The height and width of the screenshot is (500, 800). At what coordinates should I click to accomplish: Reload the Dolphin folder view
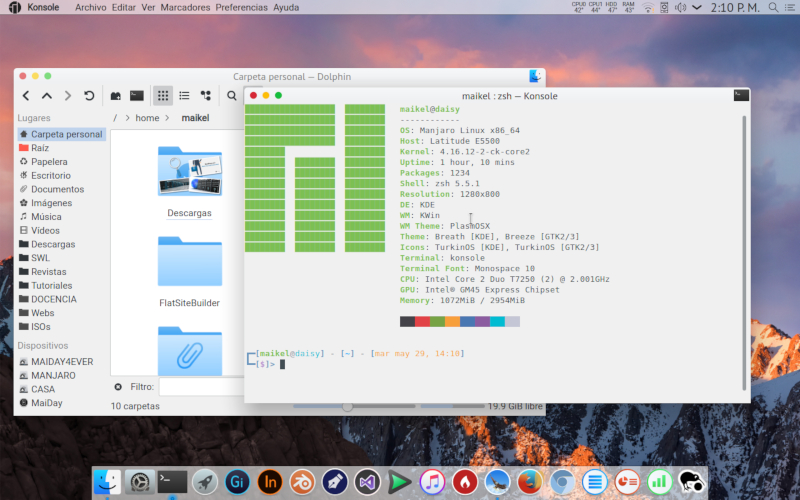tap(89, 95)
